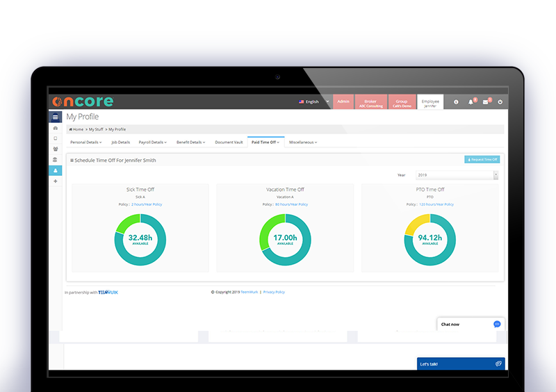Screen dimensions: 556x392
Task: Expand Personal Details tab menu
Action: coord(85,142)
